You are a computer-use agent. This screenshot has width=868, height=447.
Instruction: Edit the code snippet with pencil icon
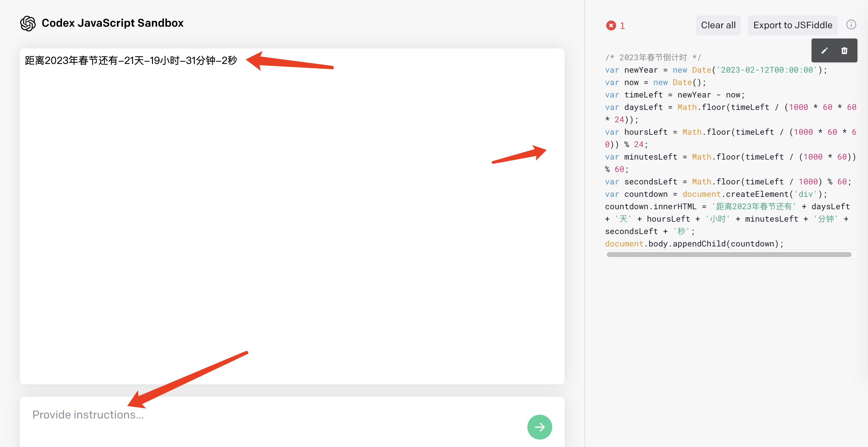824,51
